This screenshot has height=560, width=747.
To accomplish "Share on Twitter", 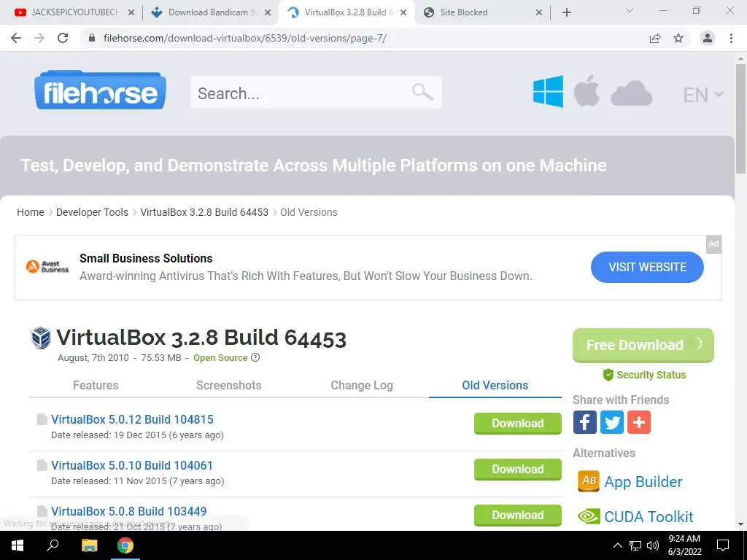I will pyautogui.click(x=612, y=422).
